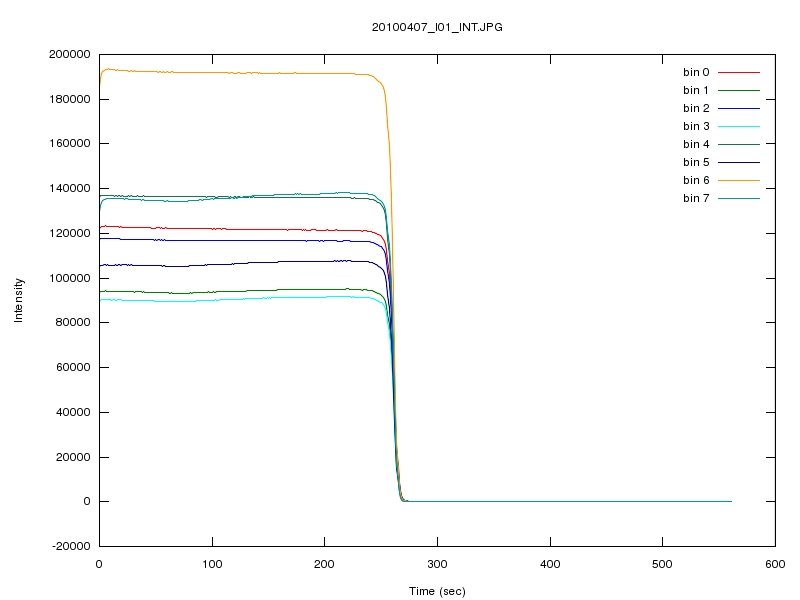Click the 140000 y-axis tick label
Screen dimensions: 800x600
click(x=69, y=188)
